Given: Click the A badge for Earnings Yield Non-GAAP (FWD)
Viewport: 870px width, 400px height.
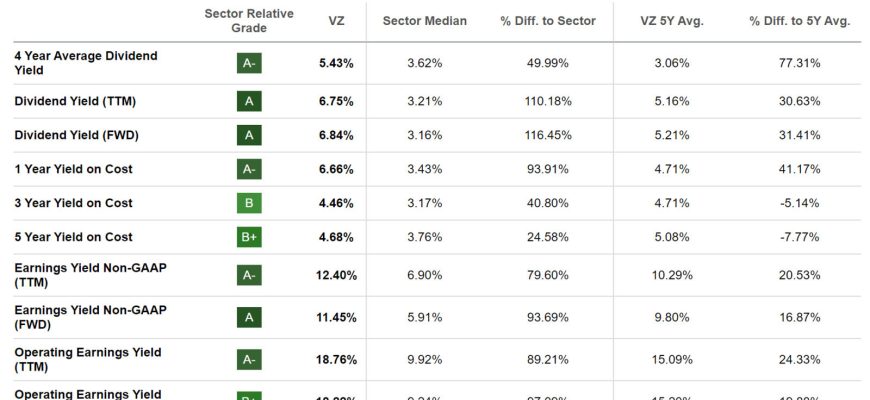Looking at the screenshot, I should (249, 317).
